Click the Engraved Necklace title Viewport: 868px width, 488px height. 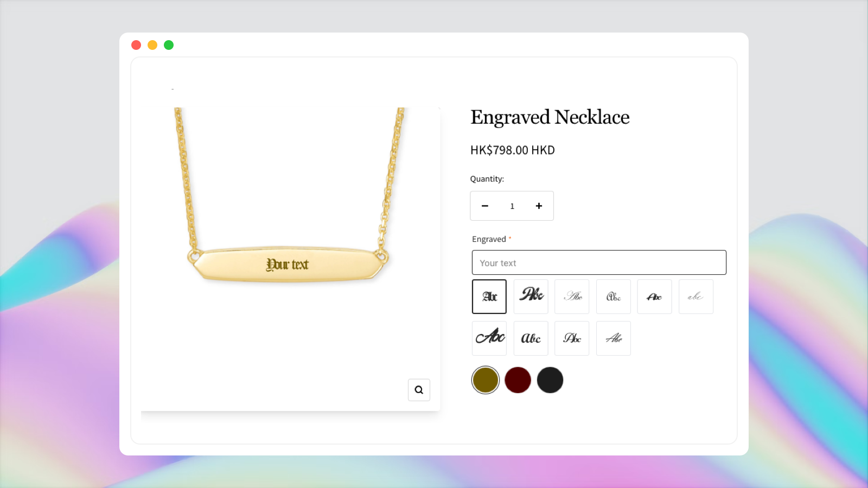[x=550, y=117]
